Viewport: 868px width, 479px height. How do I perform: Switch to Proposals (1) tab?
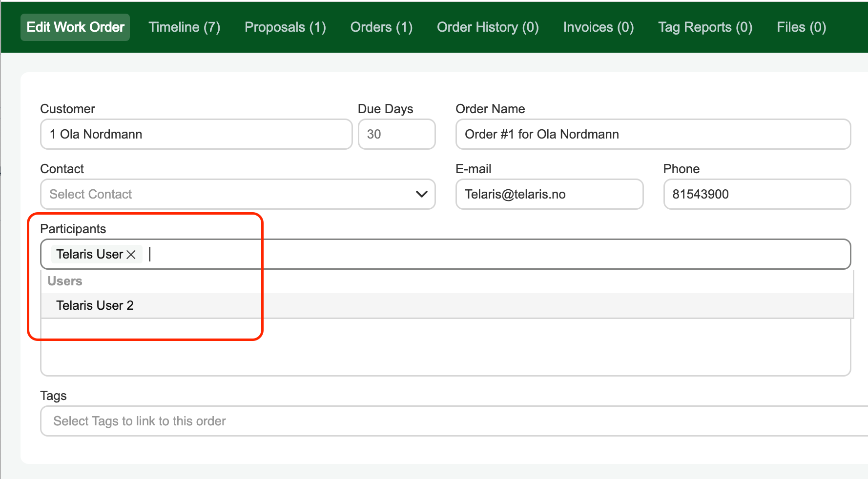(285, 27)
